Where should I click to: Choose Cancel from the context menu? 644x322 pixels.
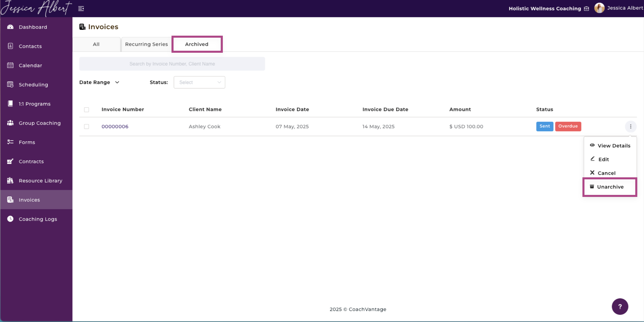pyautogui.click(x=610, y=173)
